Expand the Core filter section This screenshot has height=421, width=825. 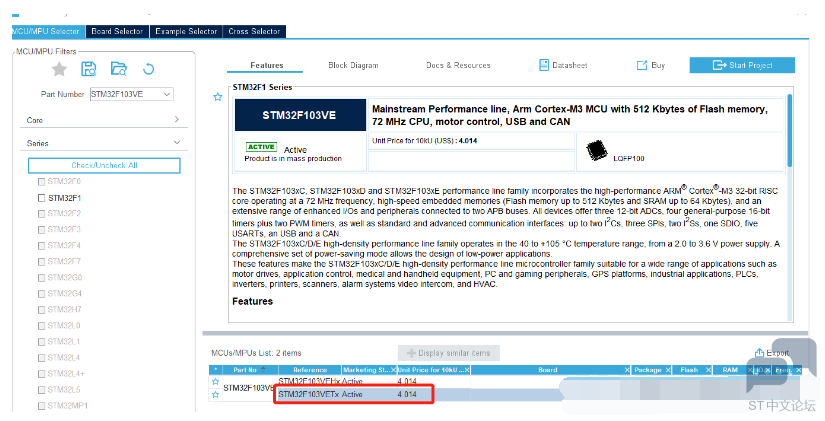point(177,119)
